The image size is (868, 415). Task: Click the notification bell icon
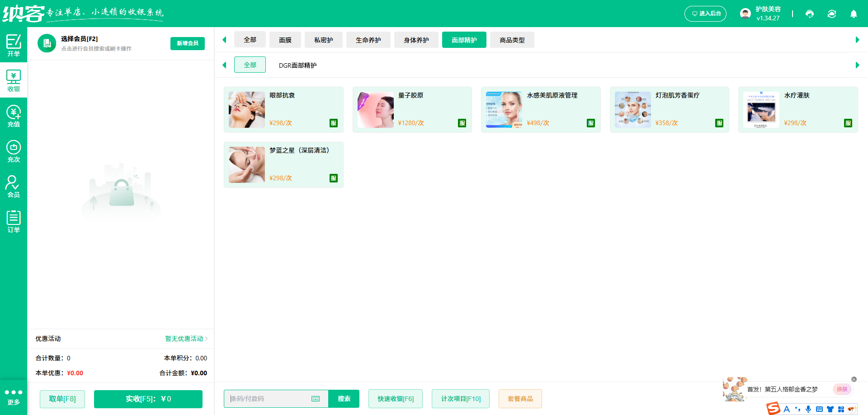click(854, 14)
